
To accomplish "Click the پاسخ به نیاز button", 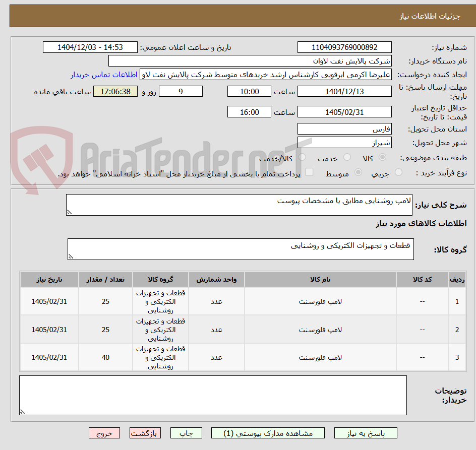I will pyautogui.click(x=366, y=433).
